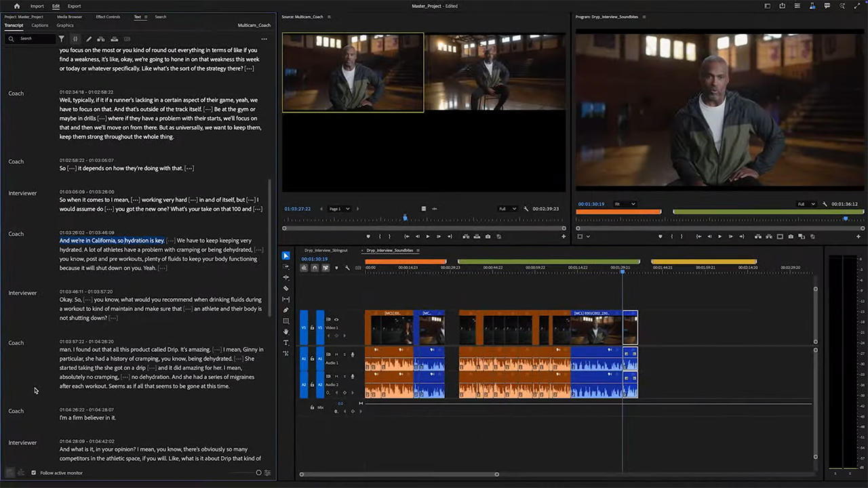Open Source: Multicam_Coach panel menu
This screenshot has height=488, width=868.
[x=329, y=16]
